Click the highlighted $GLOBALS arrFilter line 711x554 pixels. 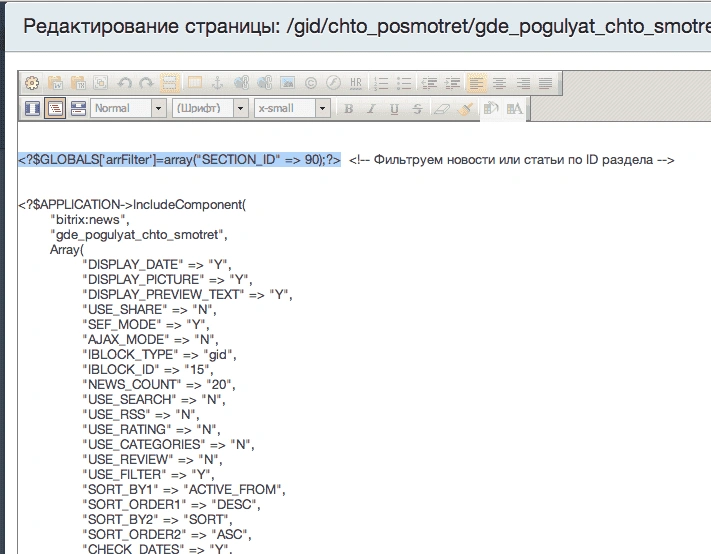[179, 160]
